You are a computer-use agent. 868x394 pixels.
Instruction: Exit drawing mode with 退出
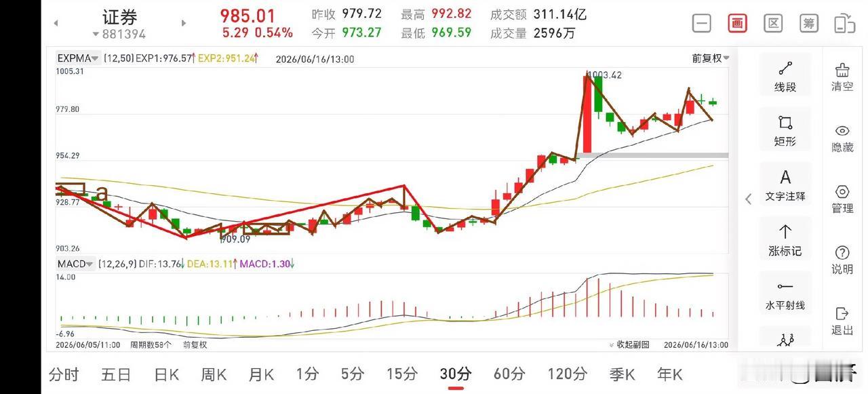[842, 321]
